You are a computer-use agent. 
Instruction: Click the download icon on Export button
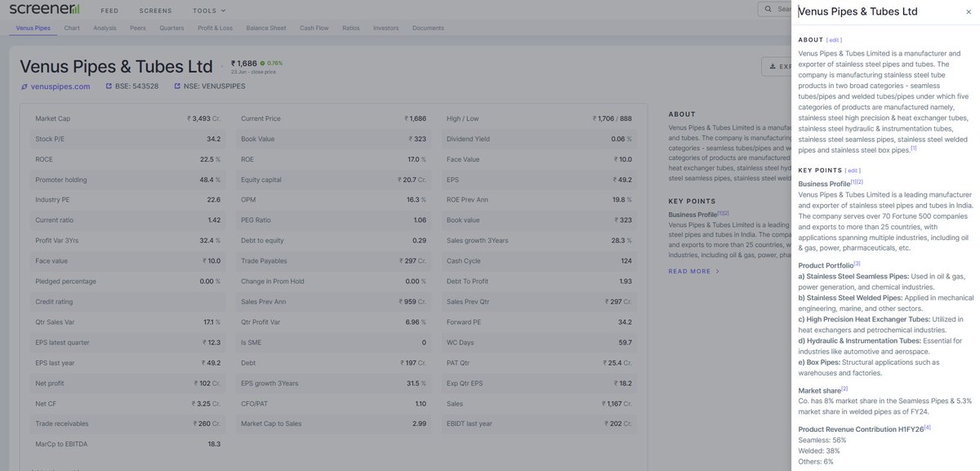pyautogui.click(x=773, y=67)
